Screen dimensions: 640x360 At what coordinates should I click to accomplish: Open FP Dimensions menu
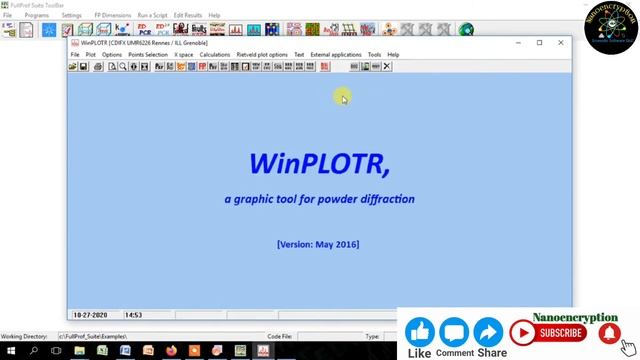[x=113, y=15]
